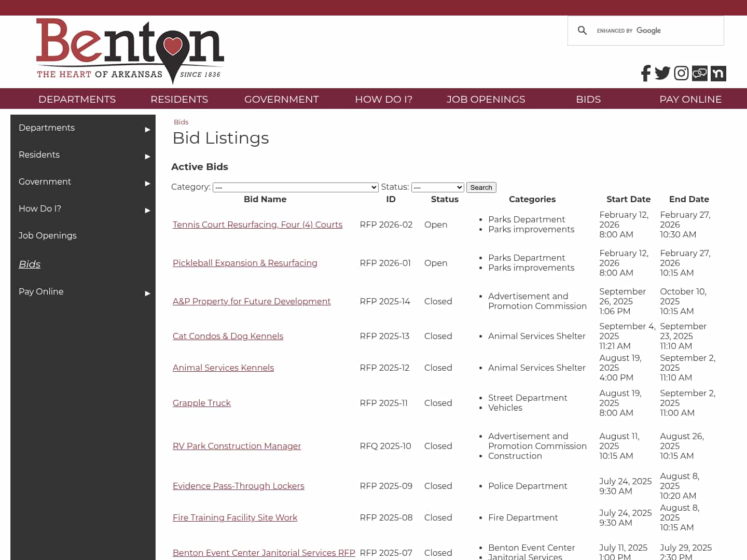Image resolution: width=747 pixels, height=560 pixels.
Task: Click the Bids breadcrumb above Bid Listings
Action: tap(181, 122)
